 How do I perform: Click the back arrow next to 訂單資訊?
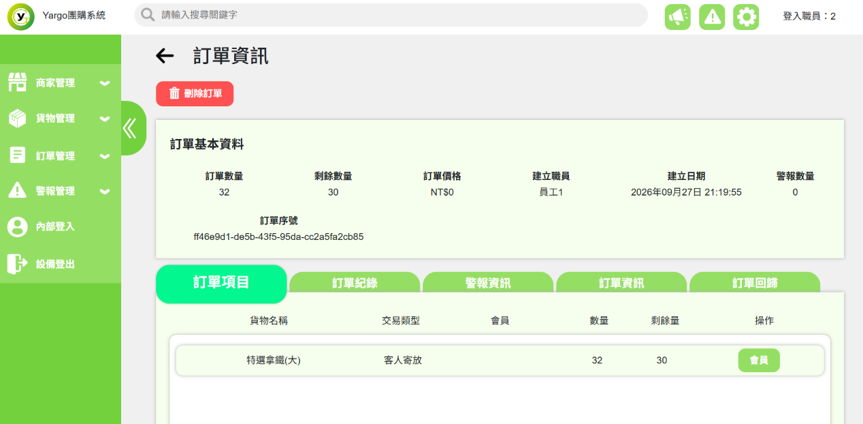click(x=165, y=56)
